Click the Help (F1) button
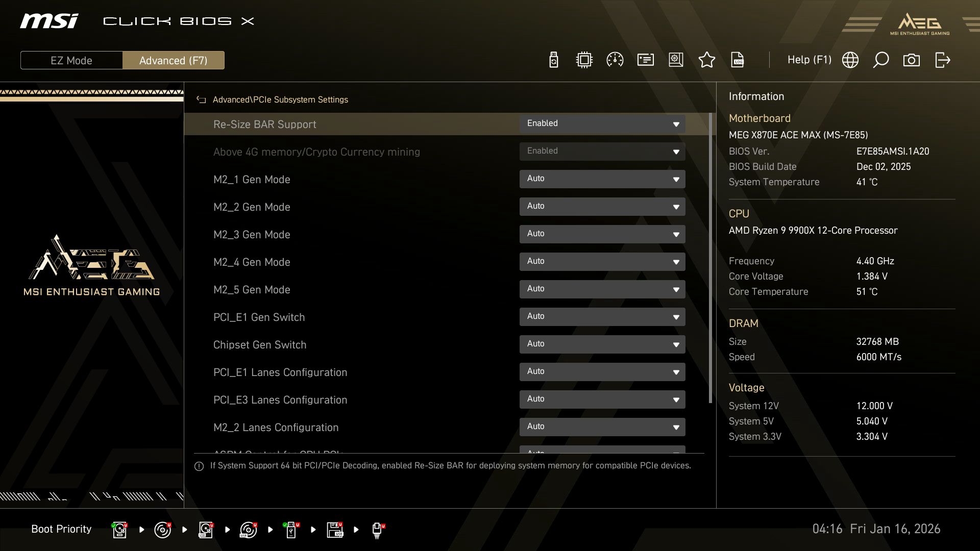The image size is (980, 551). tap(810, 60)
